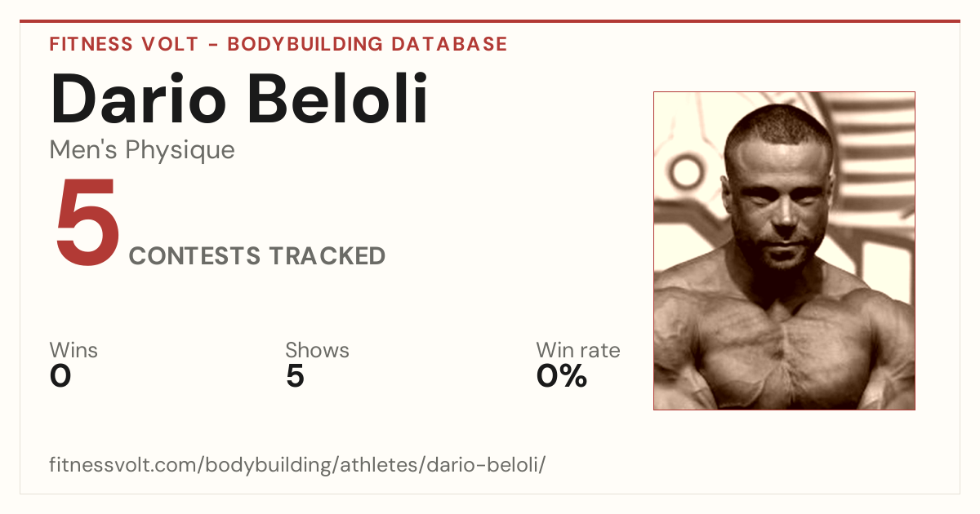Click the Fitness Volt Bodybuilding Database header
The image size is (980, 514).
coord(278,44)
